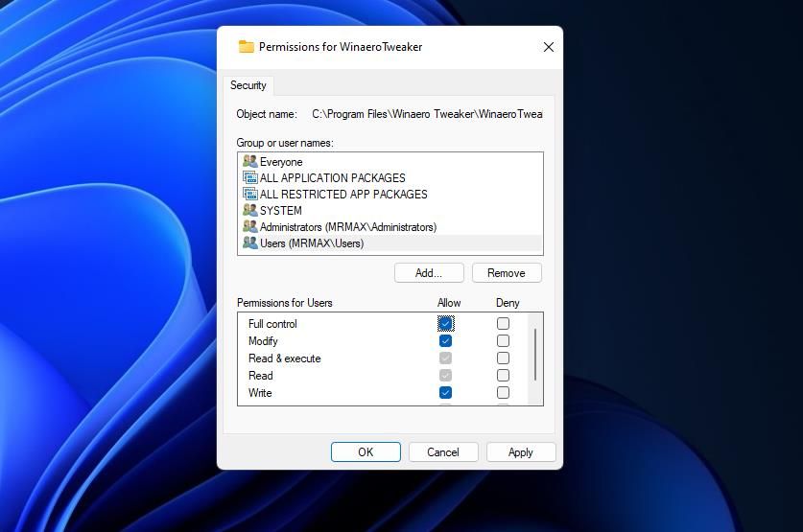
Task: Click the ALL APPLICATION PACKAGES icon
Action: (x=249, y=178)
